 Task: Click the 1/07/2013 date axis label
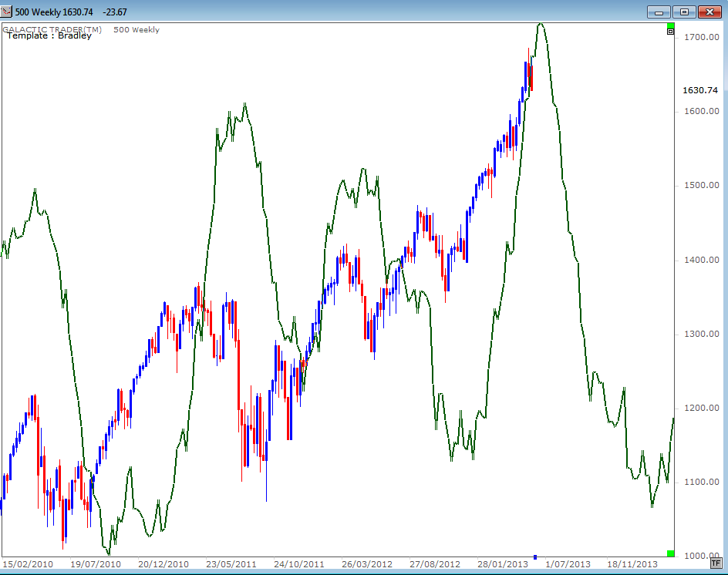click(x=568, y=564)
